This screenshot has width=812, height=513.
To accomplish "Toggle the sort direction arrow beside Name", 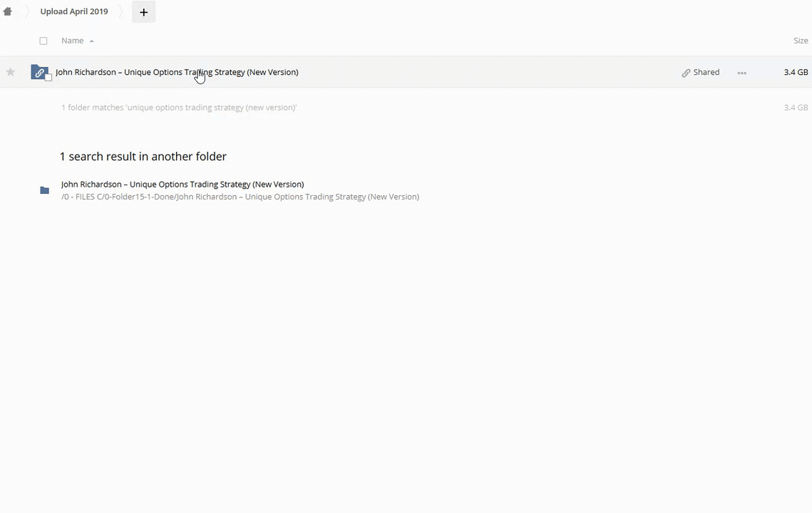I will click(x=91, y=41).
